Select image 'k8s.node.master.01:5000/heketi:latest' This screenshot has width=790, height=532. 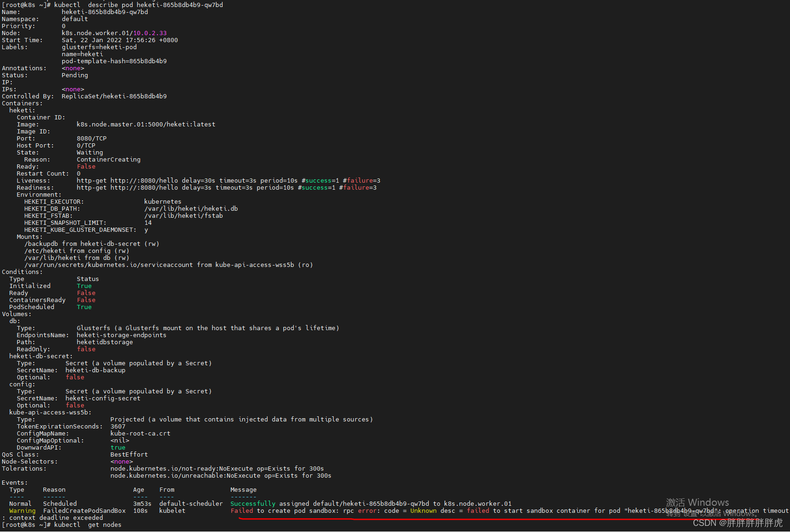[x=146, y=125]
